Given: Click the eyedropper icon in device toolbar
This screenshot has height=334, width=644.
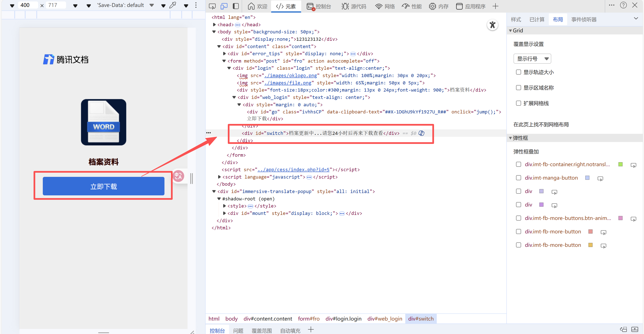Looking at the screenshot, I should [173, 5].
